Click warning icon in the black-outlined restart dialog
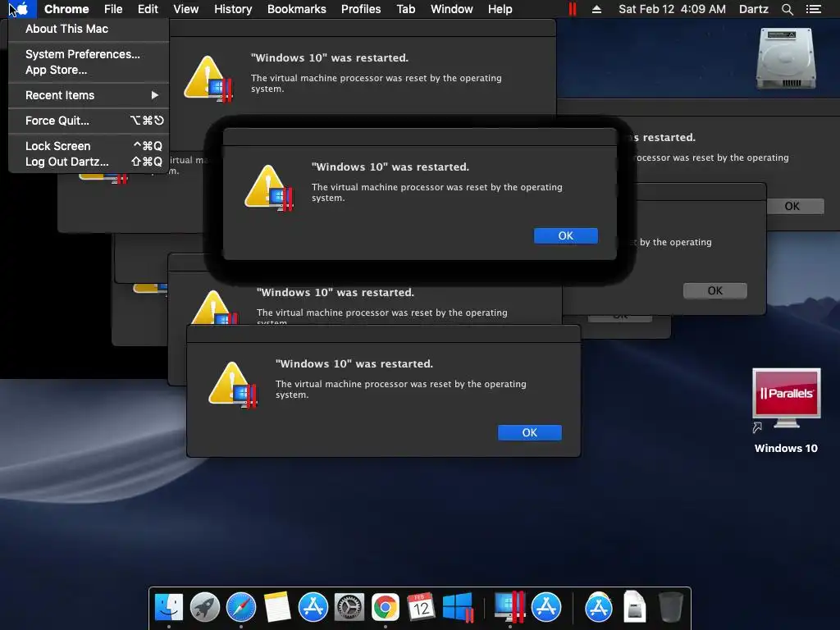 coord(269,188)
